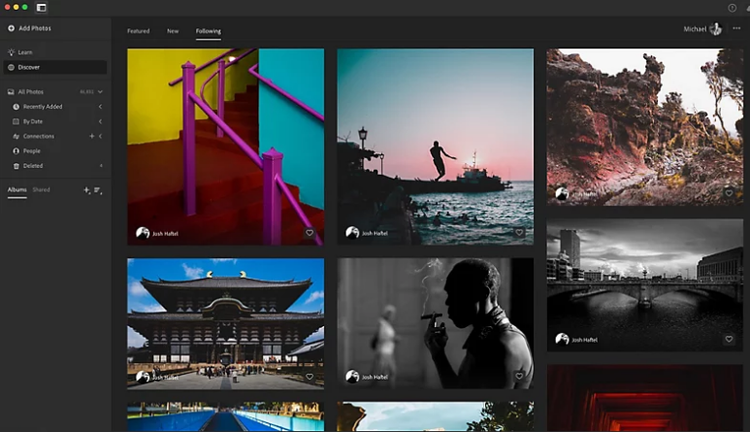
Task: Open the album sort options icon
Action: pyautogui.click(x=98, y=190)
